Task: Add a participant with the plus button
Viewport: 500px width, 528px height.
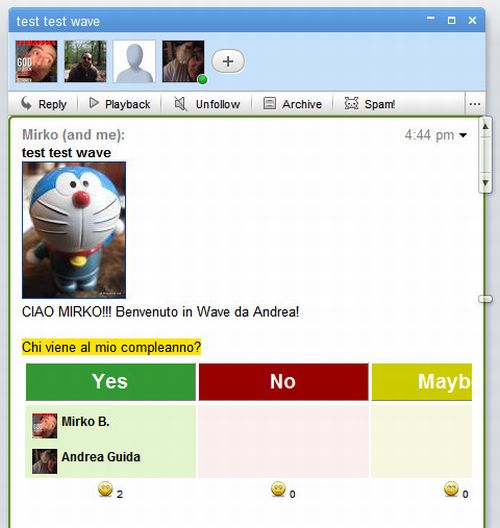Action: [x=228, y=61]
